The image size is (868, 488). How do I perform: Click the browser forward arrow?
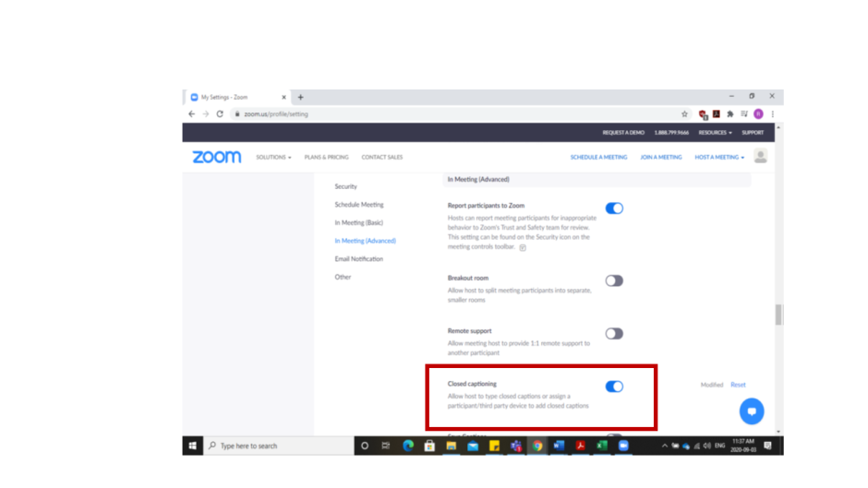click(x=205, y=114)
